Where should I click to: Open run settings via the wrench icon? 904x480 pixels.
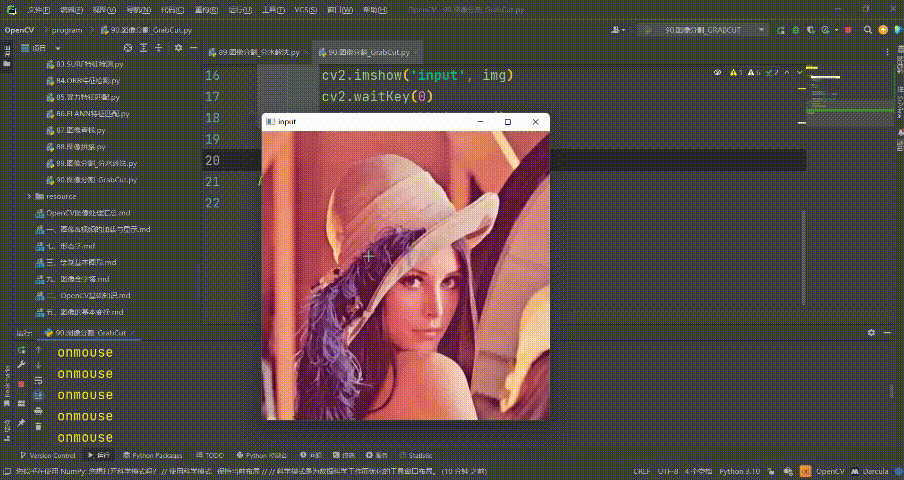pos(21,365)
